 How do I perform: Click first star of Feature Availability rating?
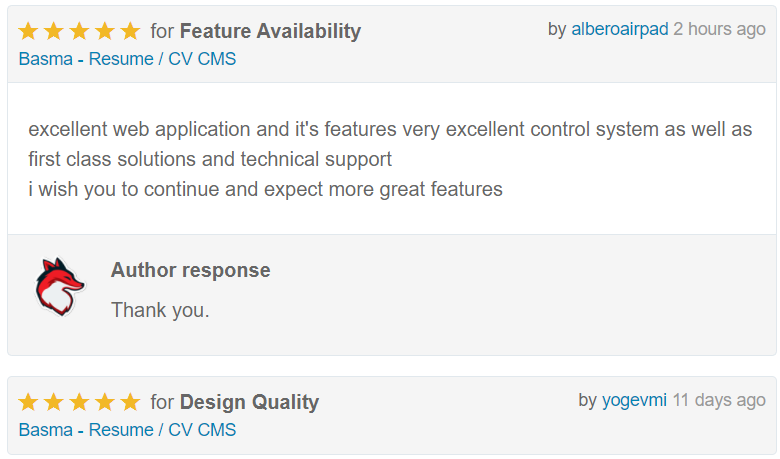28,31
